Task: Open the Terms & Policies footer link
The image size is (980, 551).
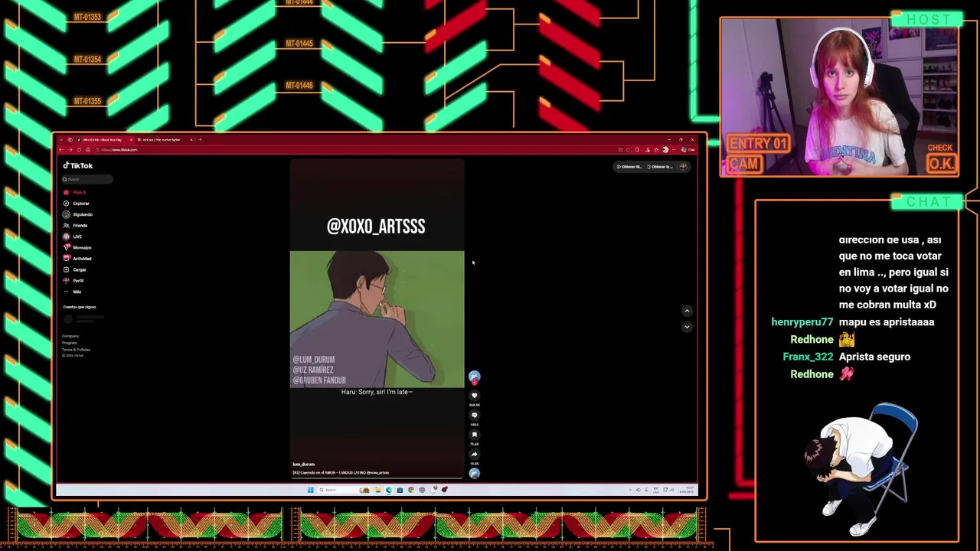Action: click(x=76, y=350)
